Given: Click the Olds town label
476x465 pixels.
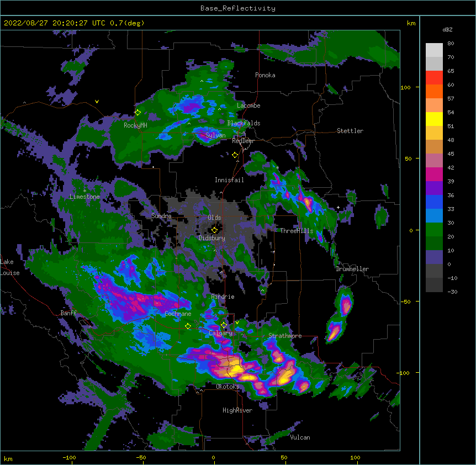Looking at the screenshot, I should pyautogui.click(x=214, y=218).
